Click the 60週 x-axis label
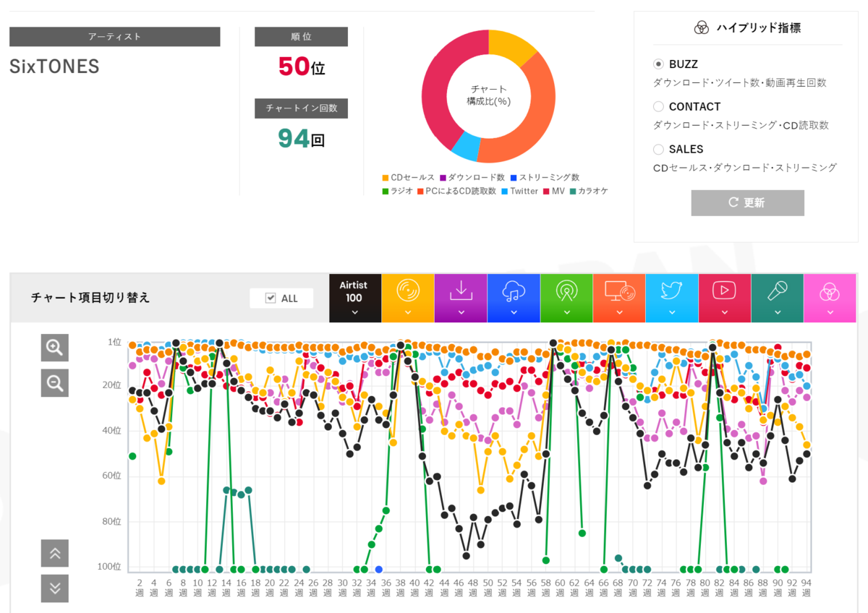The image size is (868, 613). point(559,587)
